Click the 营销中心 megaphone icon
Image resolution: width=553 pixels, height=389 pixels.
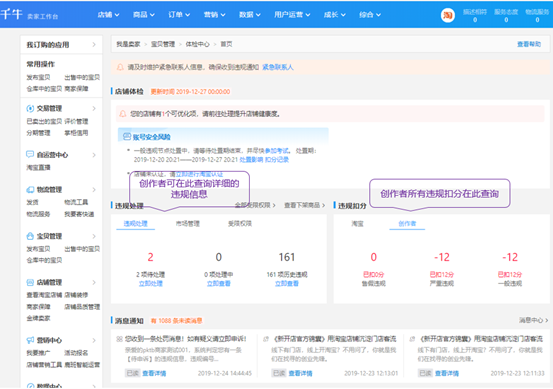(30, 340)
